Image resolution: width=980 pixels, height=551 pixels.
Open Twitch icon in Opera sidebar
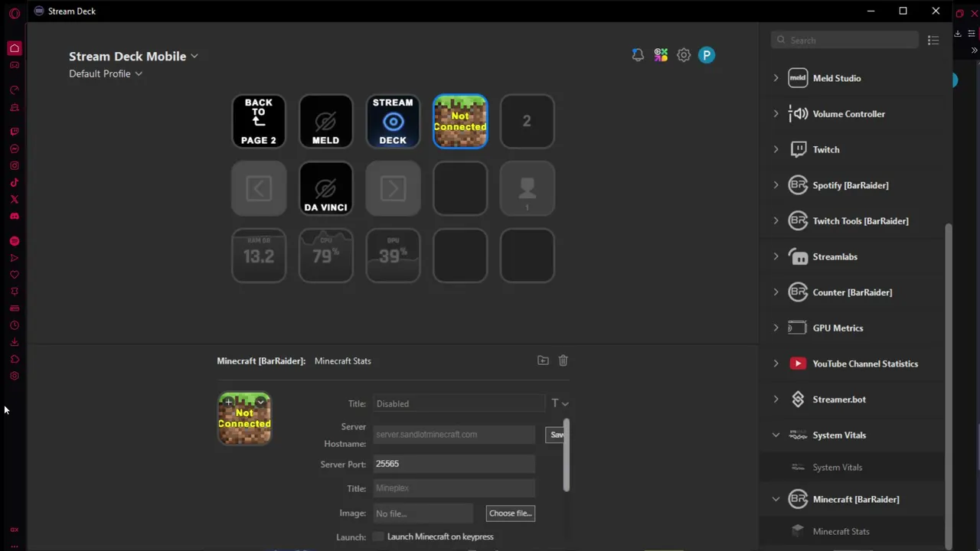click(14, 132)
